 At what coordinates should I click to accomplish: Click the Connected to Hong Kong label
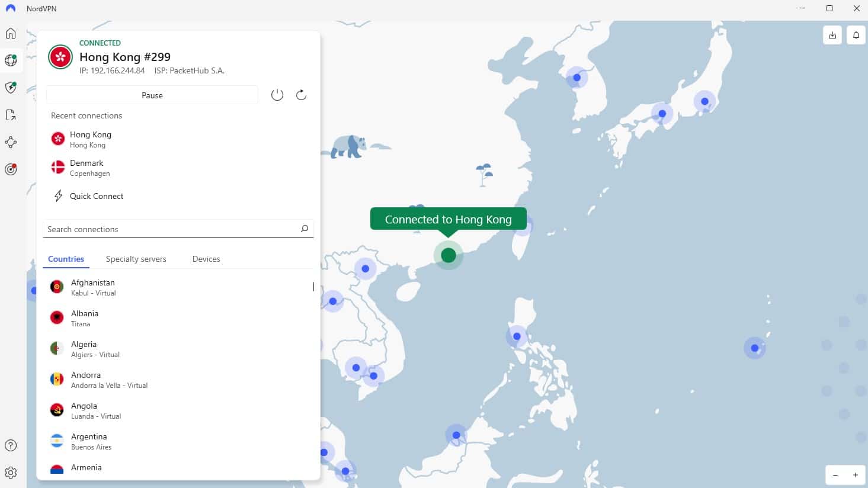449,219
